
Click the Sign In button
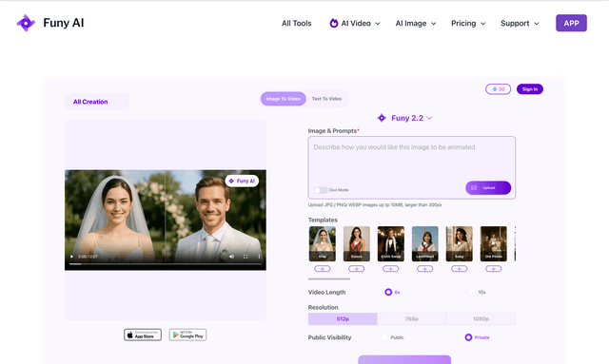click(x=530, y=89)
